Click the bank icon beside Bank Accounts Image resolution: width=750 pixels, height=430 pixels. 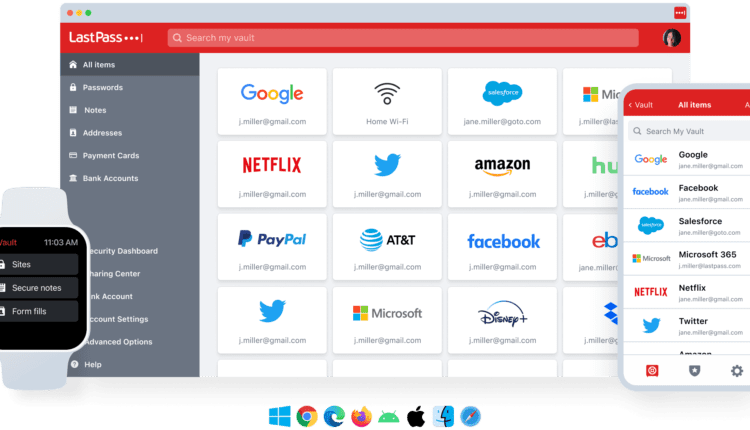point(73,178)
